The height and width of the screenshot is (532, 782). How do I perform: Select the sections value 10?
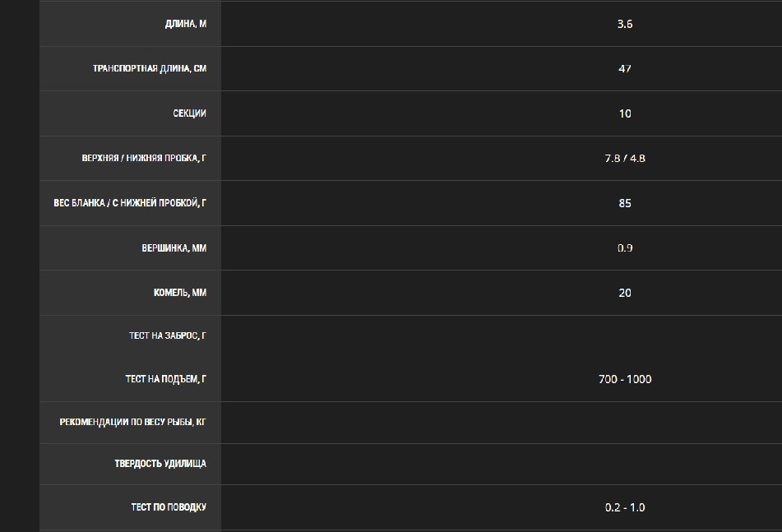tap(625, 113)
